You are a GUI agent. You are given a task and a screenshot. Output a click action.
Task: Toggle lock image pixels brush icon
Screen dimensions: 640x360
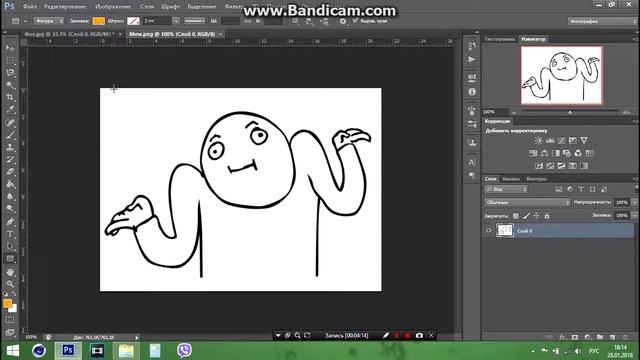[527, 216]
